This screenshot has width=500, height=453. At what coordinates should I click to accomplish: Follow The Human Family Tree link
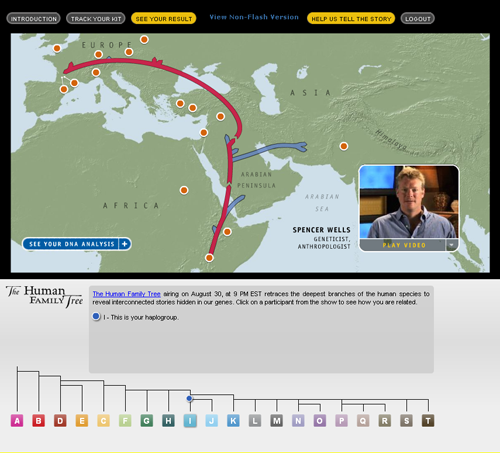pos(126,294)
